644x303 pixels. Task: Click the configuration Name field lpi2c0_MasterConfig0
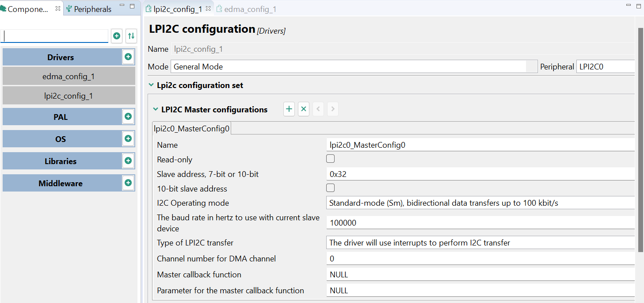(480, 145)
